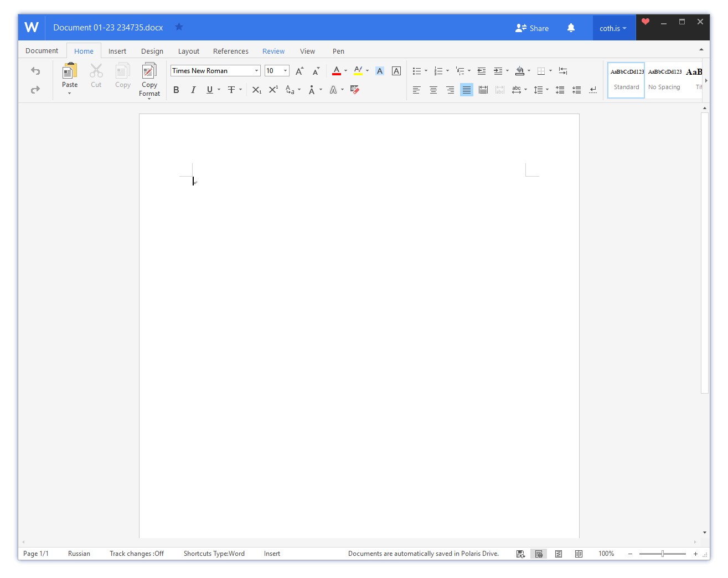Expand the font size dropdown
Image resolution: width=728 pixels, height=578 pixels.
(285, 71)
